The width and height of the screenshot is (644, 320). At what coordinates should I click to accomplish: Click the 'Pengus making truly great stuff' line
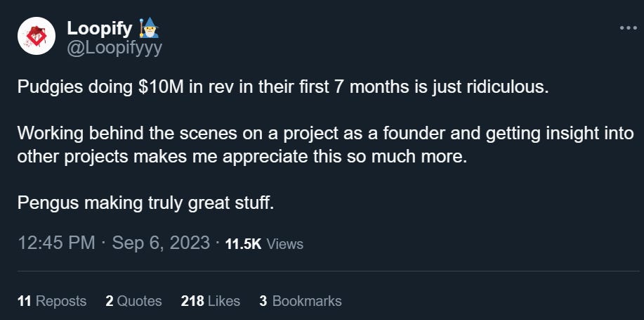click(145, 203)
